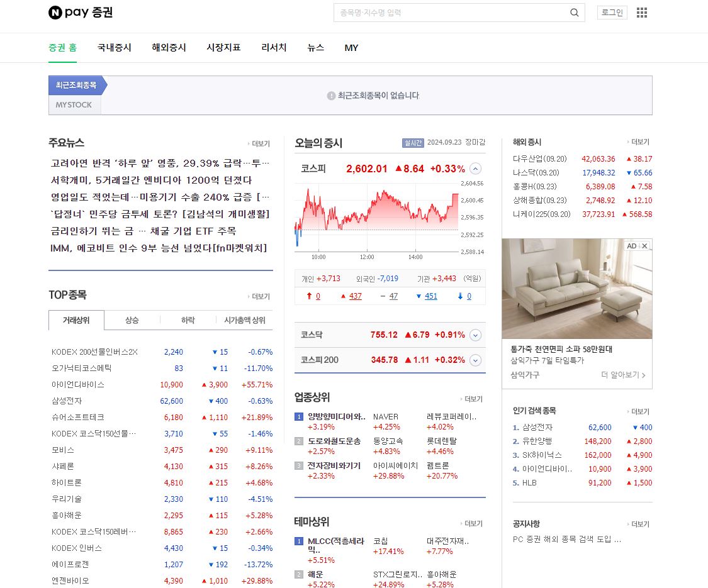Select 최근조회종목 tab
This screenshot has height=588, width=708.
76,85
